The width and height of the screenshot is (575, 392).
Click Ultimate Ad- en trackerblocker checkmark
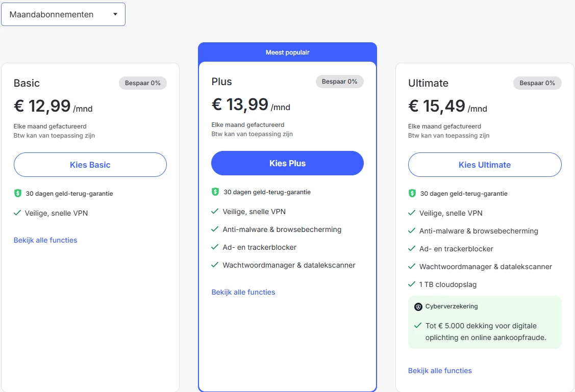(412, 249)
